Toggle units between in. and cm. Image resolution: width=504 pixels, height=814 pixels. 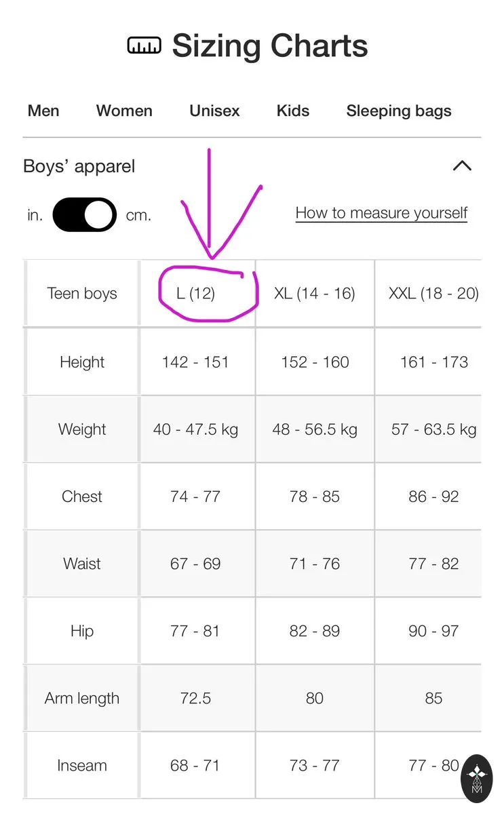tap(85, 215)
